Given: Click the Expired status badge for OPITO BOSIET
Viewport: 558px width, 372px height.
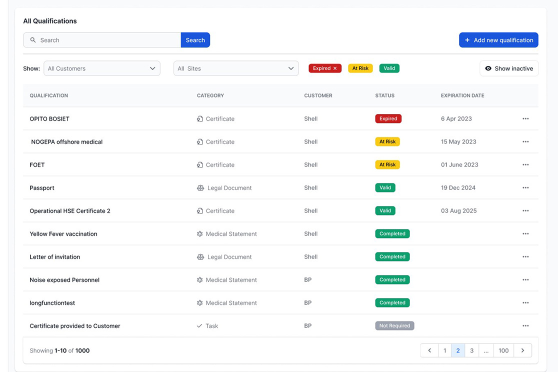Looking at the screenshot, I should coord(388,119).
